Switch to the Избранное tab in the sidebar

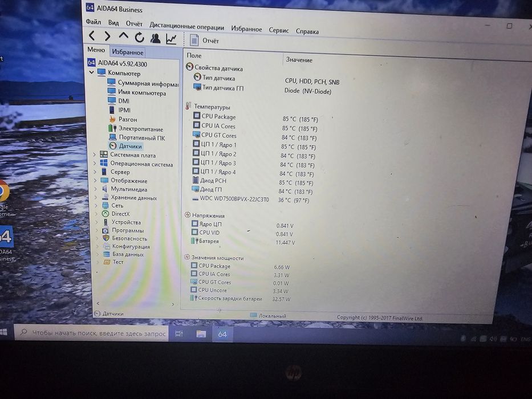point(128,52)
